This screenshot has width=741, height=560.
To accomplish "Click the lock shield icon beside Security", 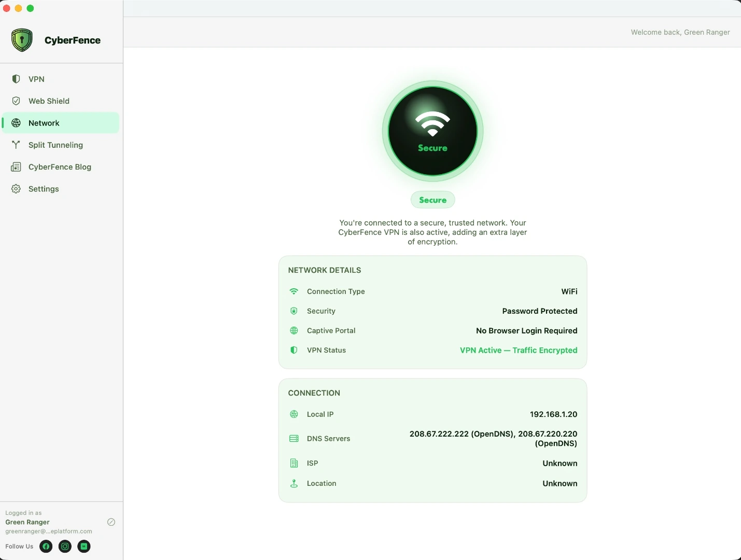I will [x=294, y=311].
